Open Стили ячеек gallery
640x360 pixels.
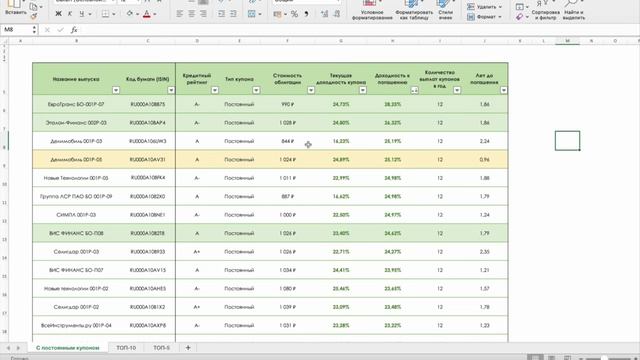point(445,10)
